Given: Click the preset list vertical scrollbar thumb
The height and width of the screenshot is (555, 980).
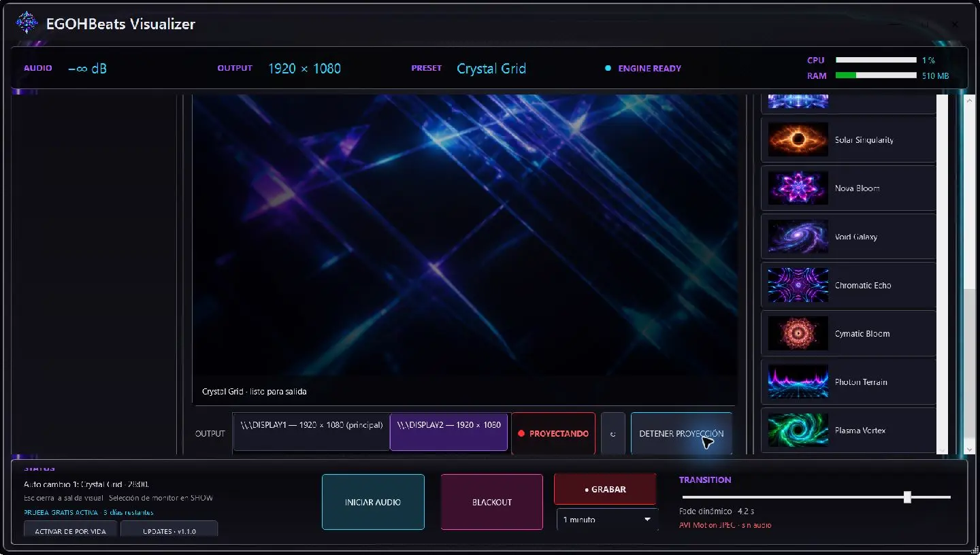Looking at the screenshot, I should click(970, 363).
